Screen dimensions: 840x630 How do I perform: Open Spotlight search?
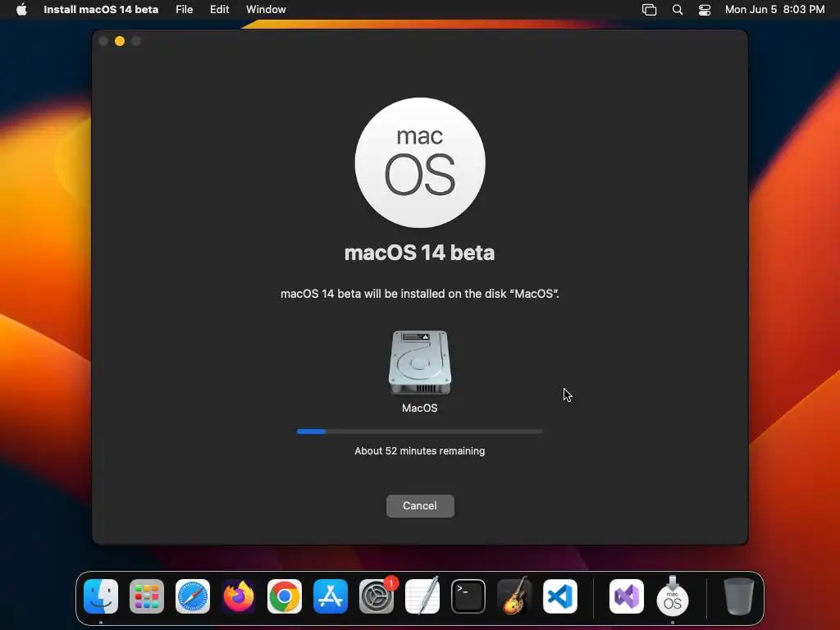click(x=677, y=10)
